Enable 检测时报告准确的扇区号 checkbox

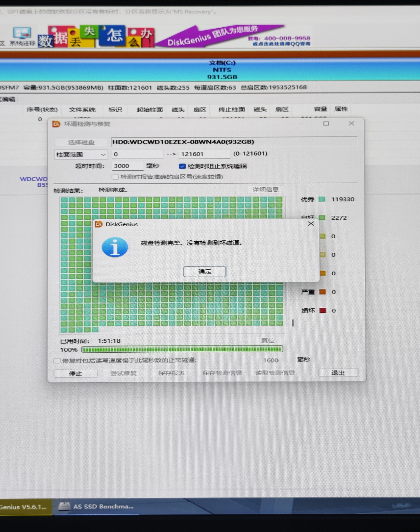115,177
